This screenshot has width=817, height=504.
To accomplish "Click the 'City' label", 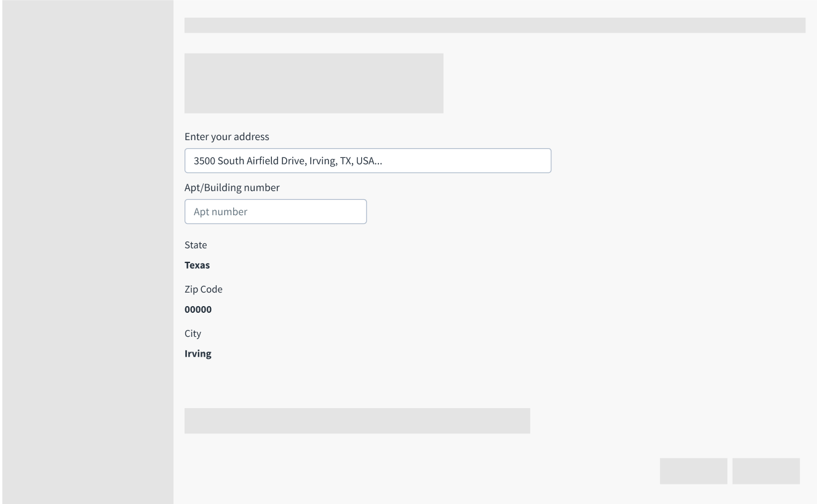I will click(193, 334).
